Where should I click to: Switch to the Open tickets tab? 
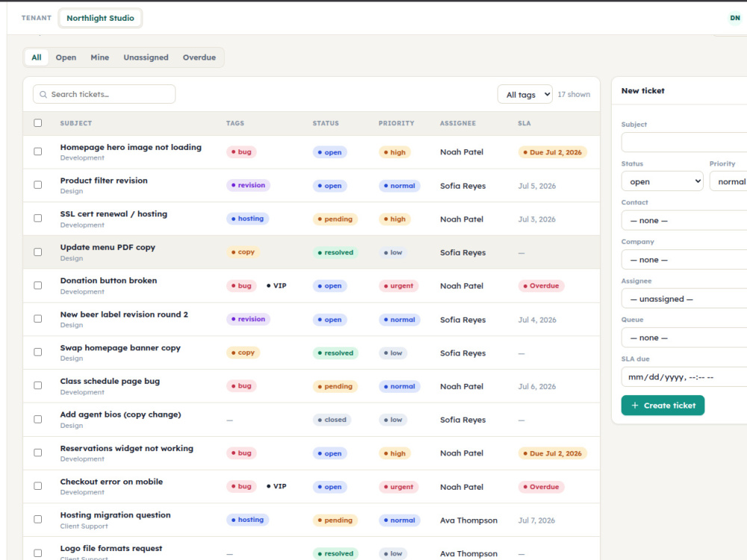(66, 57)
